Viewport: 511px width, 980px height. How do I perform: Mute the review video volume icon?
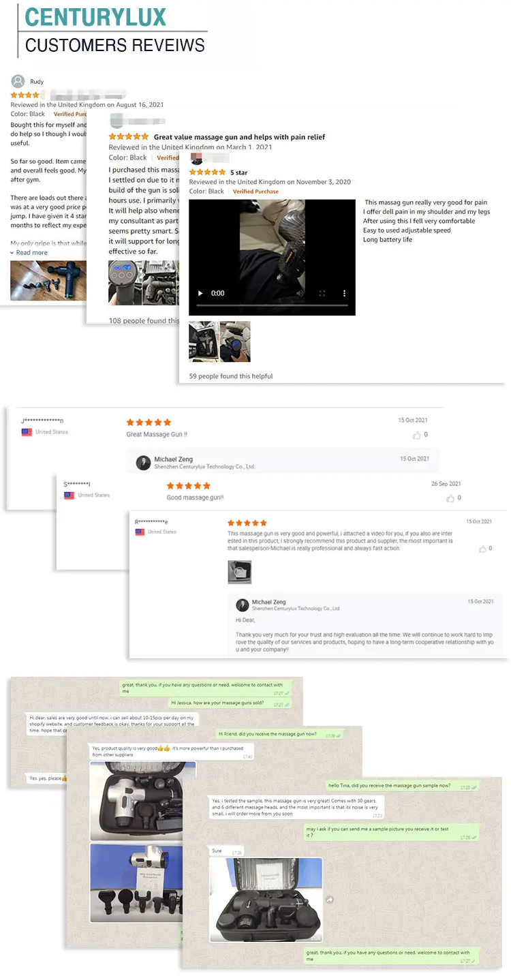[x=300, y=293]
